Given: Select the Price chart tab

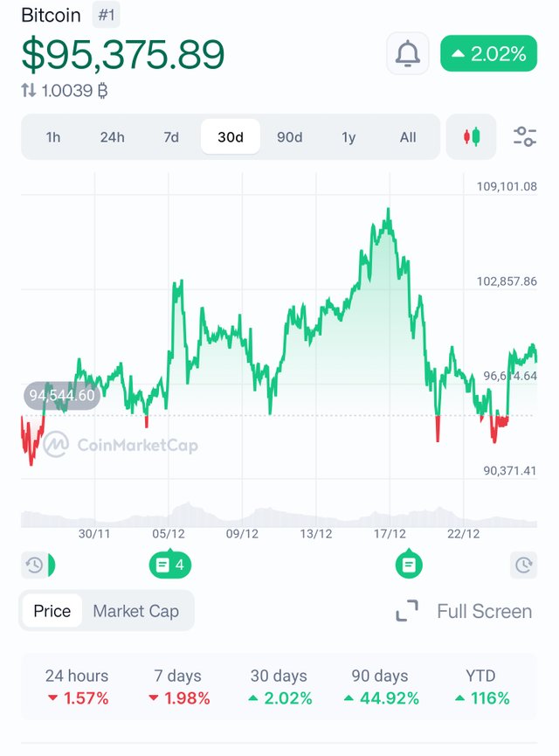Looking at the screenshot, I should point(52,611).
